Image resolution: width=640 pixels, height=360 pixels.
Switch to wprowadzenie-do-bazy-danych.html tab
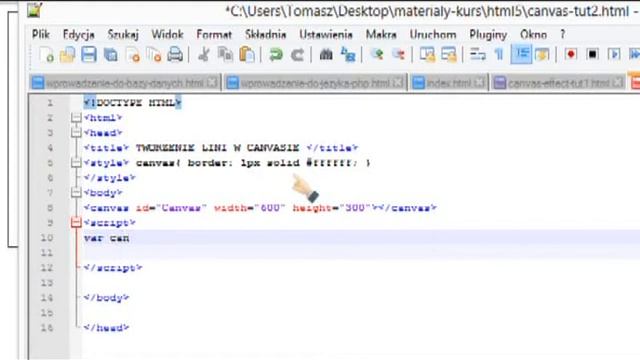[x=124, y=83]
